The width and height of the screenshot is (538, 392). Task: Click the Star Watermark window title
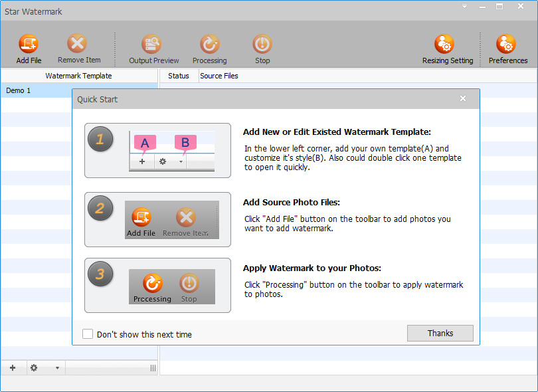click(33, 12)
